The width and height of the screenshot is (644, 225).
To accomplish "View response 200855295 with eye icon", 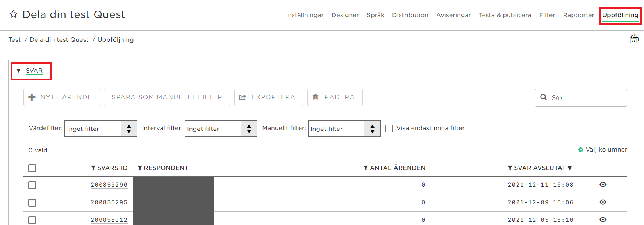I will click(603, 202).
